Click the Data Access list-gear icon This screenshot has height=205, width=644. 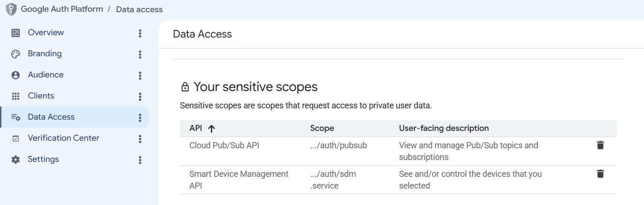(x=16, y=117)
